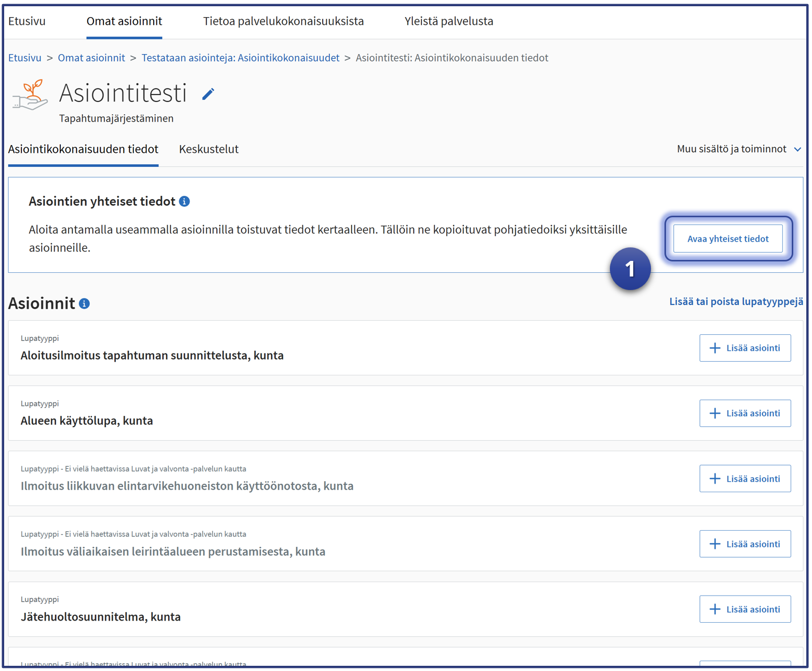Image resolution: width=812 pixels, height=671 pixels.
Task: Click the pencil edit icon beside Asiointitesti
Action: pos(208,94)
